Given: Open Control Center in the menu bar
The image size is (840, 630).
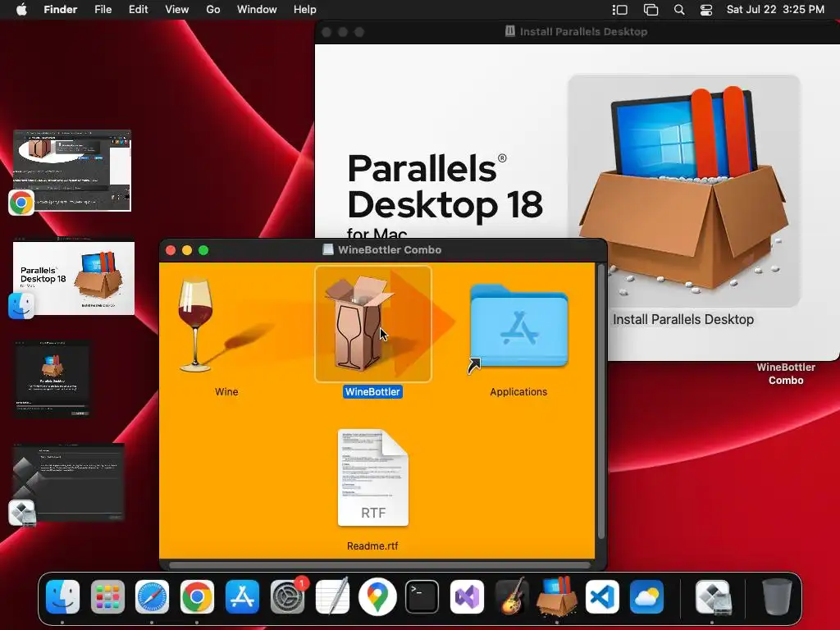Looking at the screenshot, I should (x=706, y=10).
